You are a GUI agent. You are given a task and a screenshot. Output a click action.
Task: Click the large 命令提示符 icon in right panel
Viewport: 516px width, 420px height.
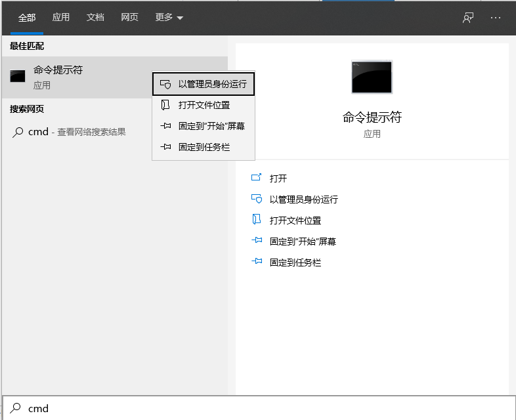point(372,77)
